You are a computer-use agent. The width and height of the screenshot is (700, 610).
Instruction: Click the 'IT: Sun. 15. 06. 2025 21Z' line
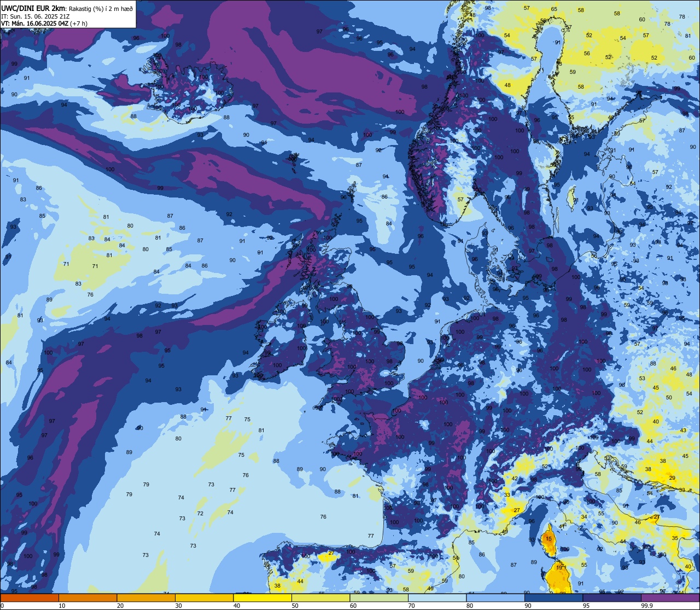pos(37,16)
